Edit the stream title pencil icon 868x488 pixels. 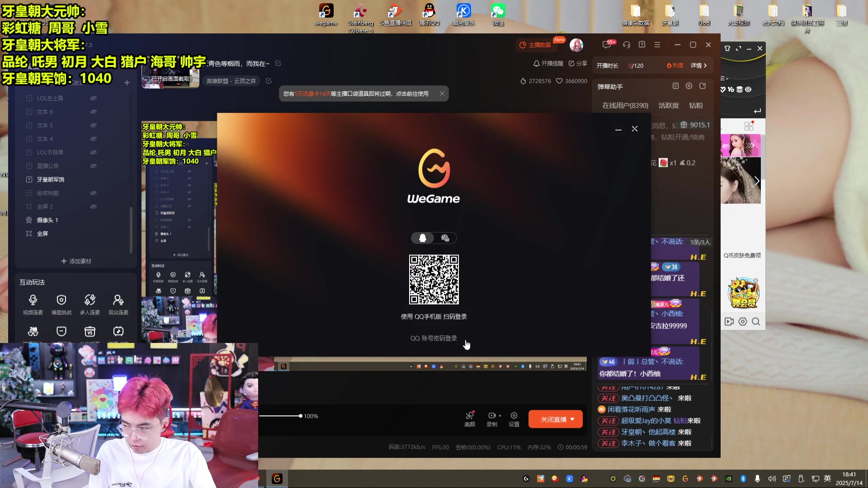pos(278,63)
